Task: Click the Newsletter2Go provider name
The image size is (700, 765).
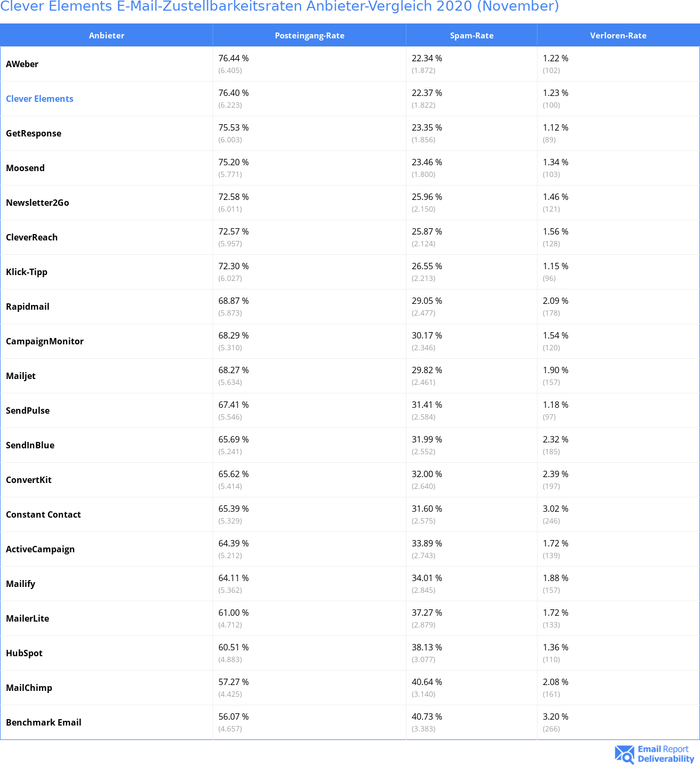Action: point(37,203)
